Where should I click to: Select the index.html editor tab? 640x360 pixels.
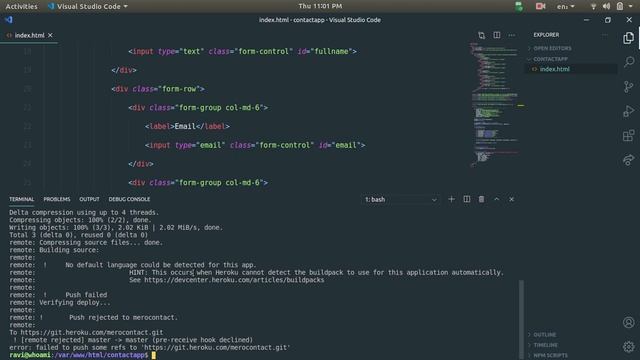[x=29, y=36]
